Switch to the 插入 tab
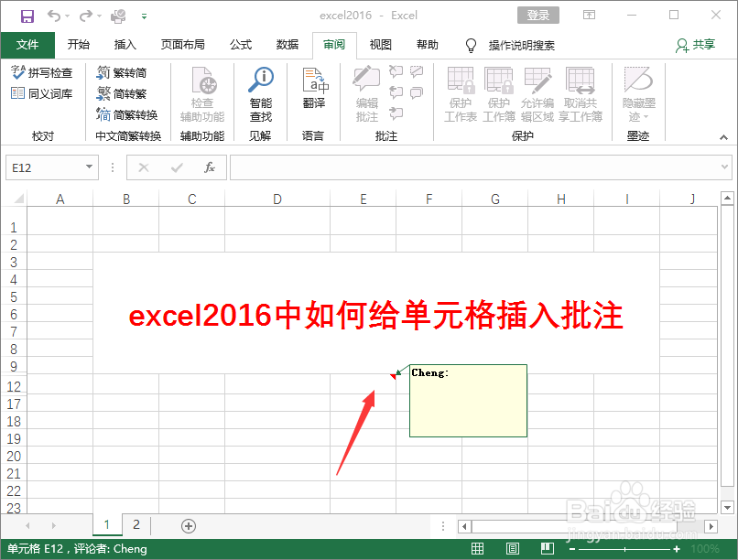 [125, 45]
